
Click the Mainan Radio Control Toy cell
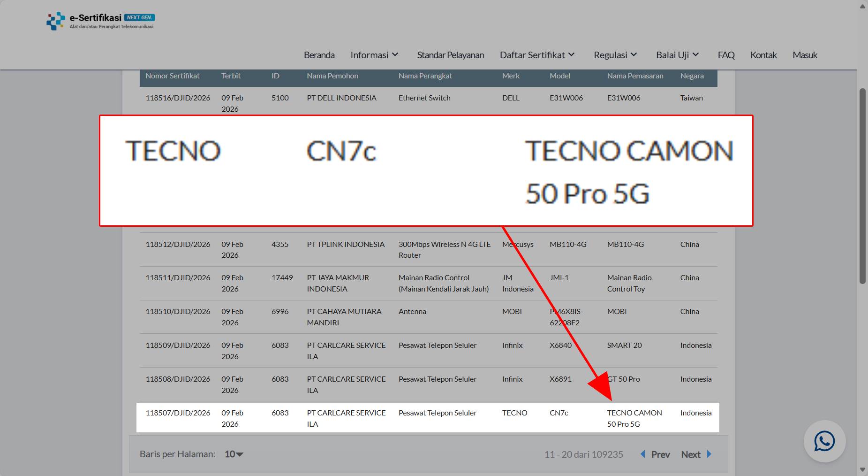coord(629,283)
